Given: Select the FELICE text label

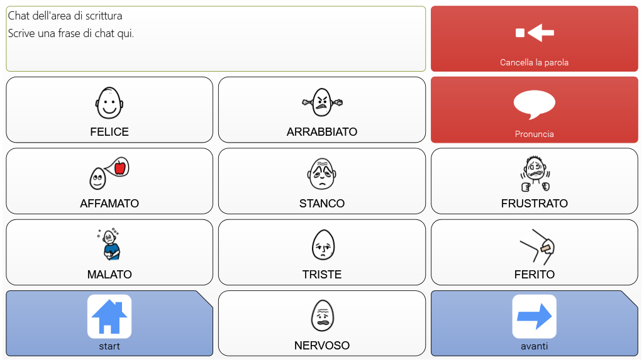Looking at the screenshot, I should pyautogui.click(x=109, y=132).
